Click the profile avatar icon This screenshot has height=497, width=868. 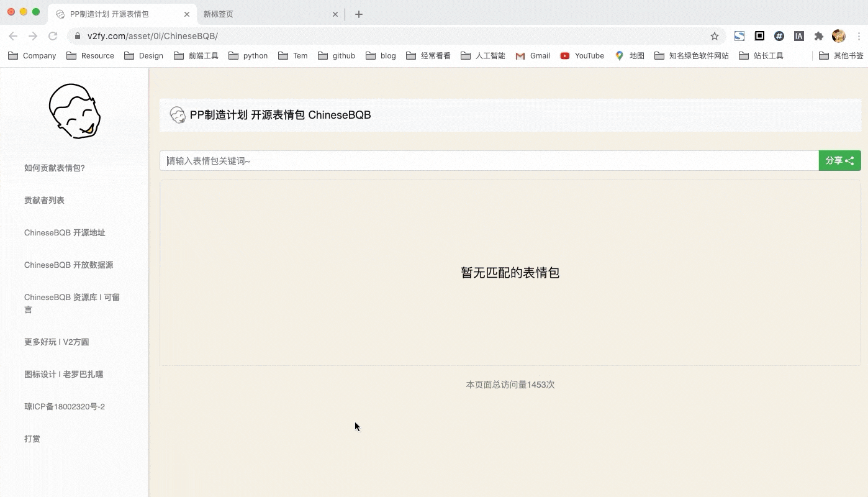839,36
